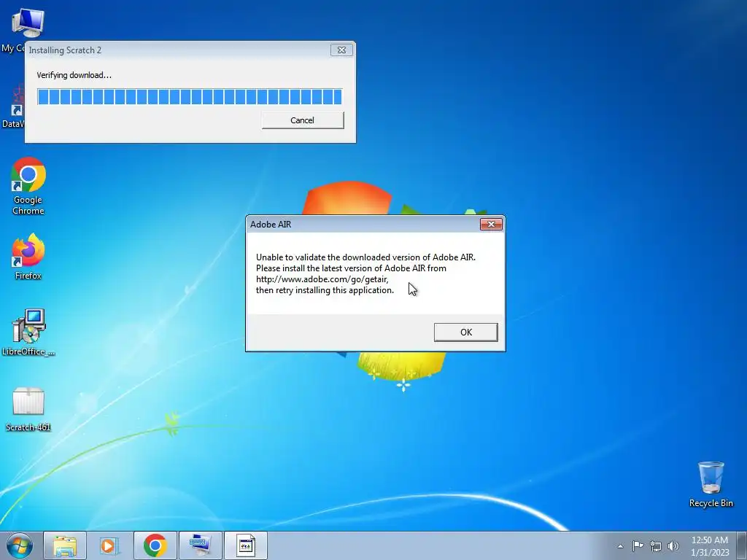The height and width of the screenshot is (560, 747).
Task: Click OK in the Adobe AIR dialog
Action: [465, 332]
